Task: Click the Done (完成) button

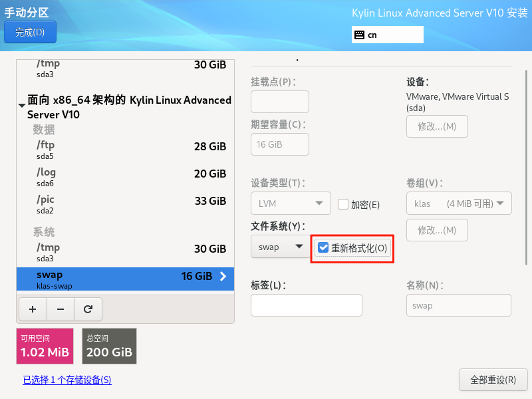Action: pos(30,32)
